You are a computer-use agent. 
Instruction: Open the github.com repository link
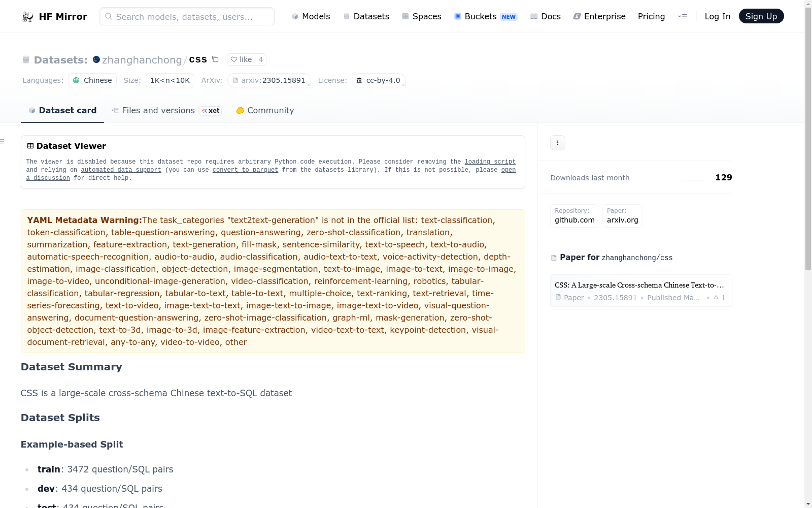point(574,215)
